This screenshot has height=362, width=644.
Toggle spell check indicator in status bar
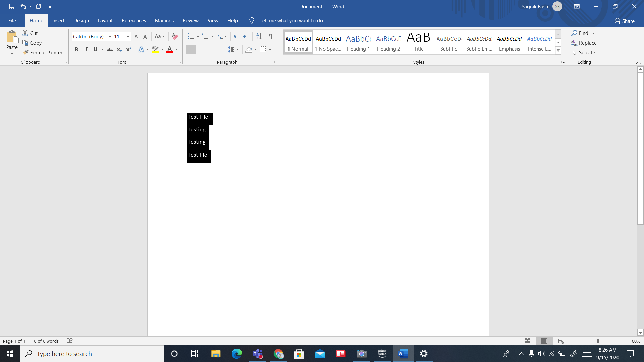click(69, 341)
